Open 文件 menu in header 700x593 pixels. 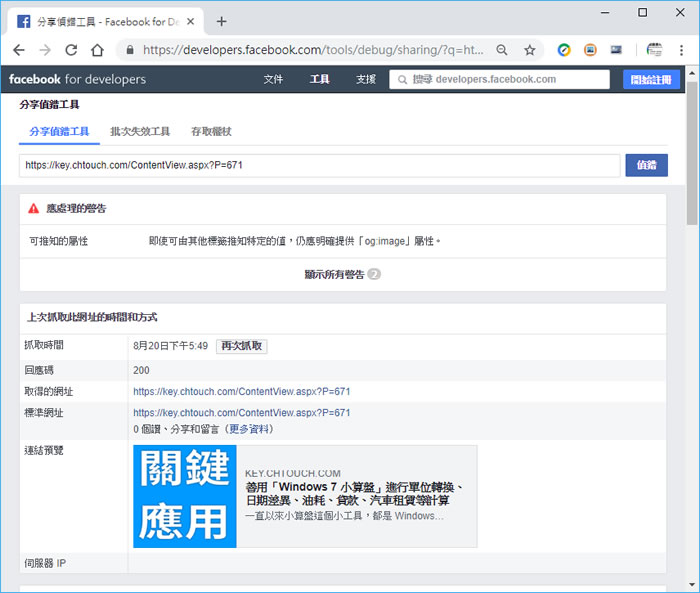(x=273, y=79)
